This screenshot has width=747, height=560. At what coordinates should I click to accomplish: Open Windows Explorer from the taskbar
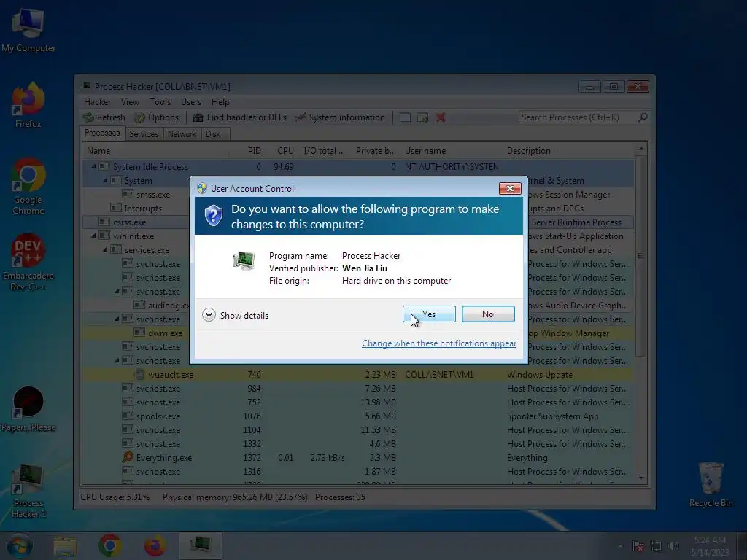coord(65,546)
